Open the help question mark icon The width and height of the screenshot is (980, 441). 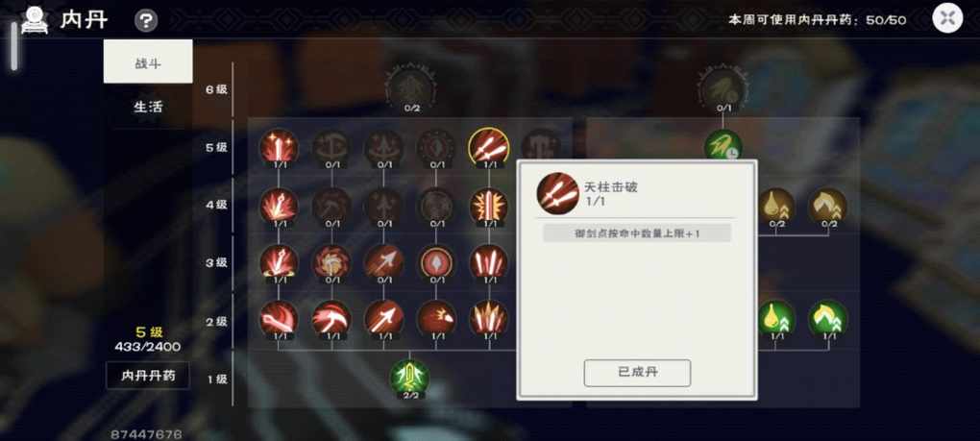[146, 22]
